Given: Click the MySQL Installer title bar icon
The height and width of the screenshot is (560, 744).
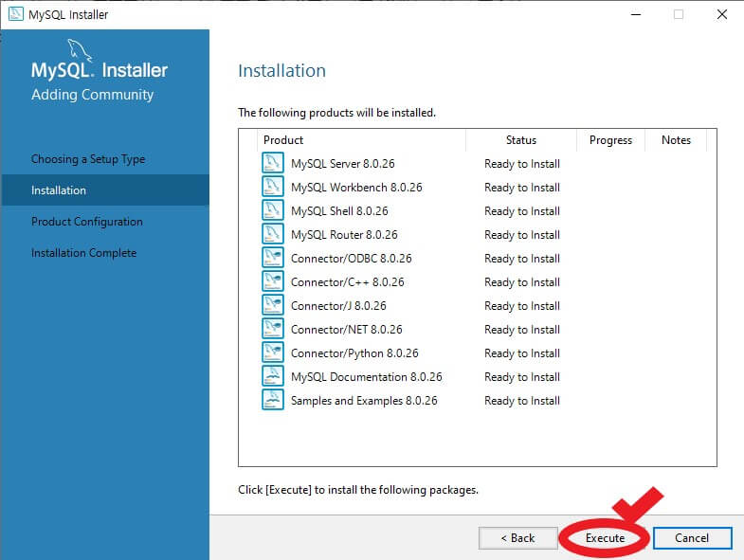Looking at the screenshot, I should pos(16,14).
